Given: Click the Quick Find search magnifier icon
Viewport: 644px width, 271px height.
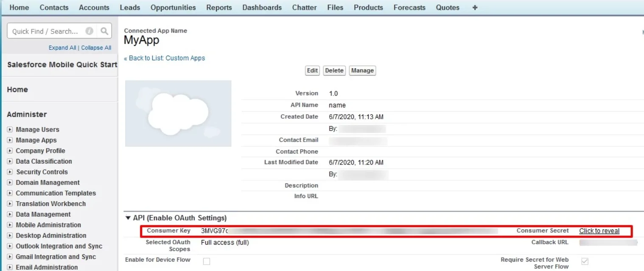Looking at the screenshot, I should (104, 31).
